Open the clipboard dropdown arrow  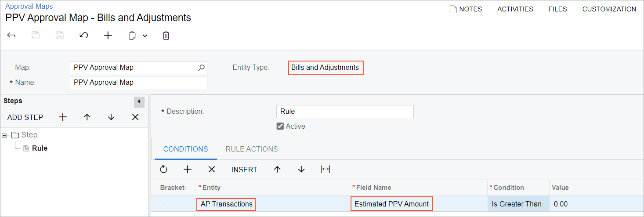pyautogui.click(x=145, y=36)
